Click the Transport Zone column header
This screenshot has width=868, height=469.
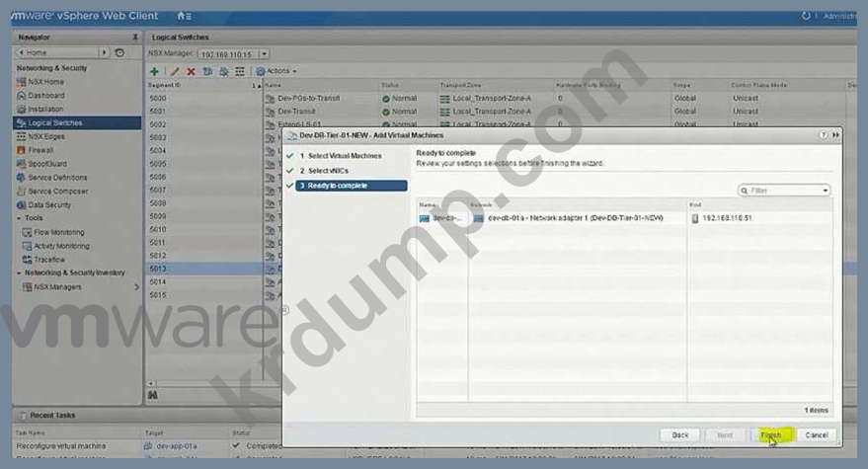point(460,85)
